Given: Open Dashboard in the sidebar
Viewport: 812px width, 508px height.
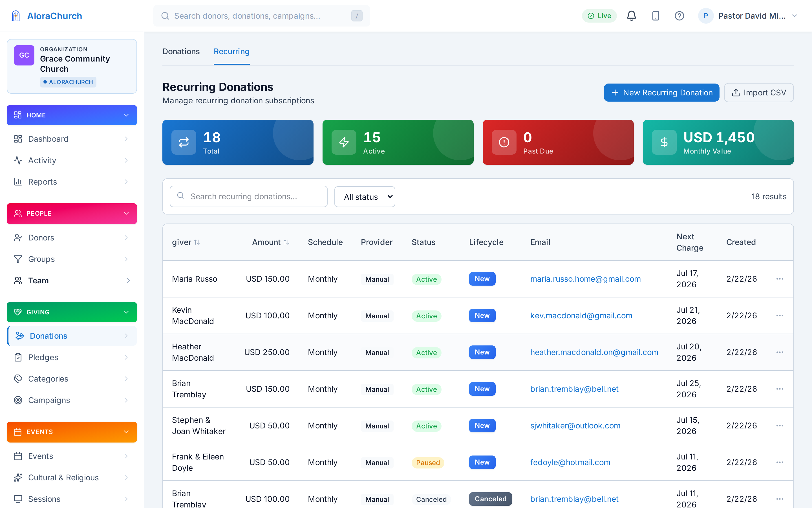Looking at the screenshot, I should coord(72,139).
